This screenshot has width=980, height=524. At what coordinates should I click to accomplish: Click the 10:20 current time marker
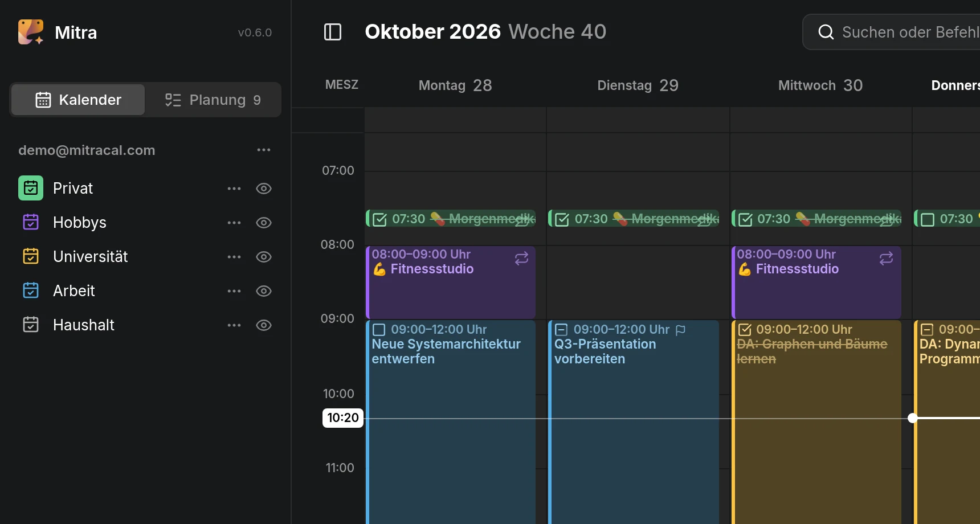coord(343,417)
